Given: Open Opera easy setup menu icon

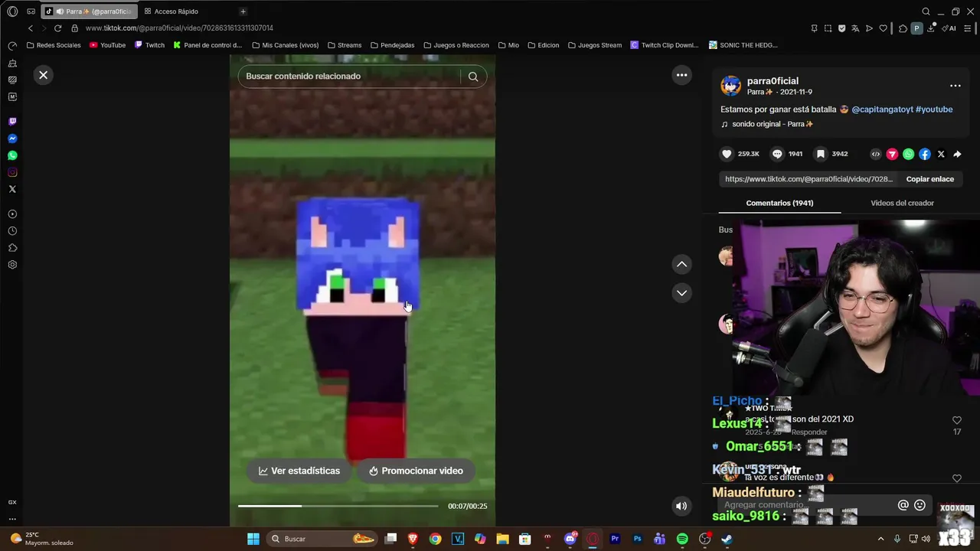Looking at the screenshot, I should coord(968,28).
